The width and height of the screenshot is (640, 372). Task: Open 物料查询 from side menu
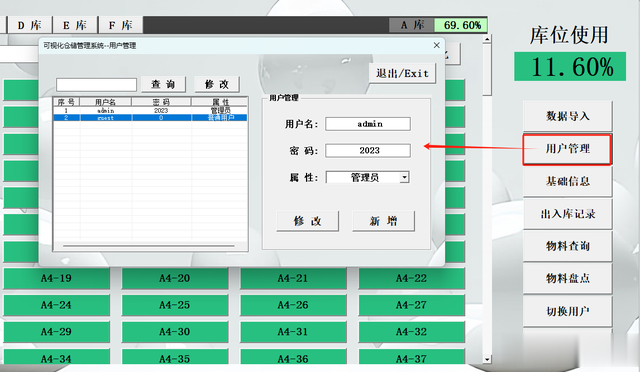[x=568, y=246]
